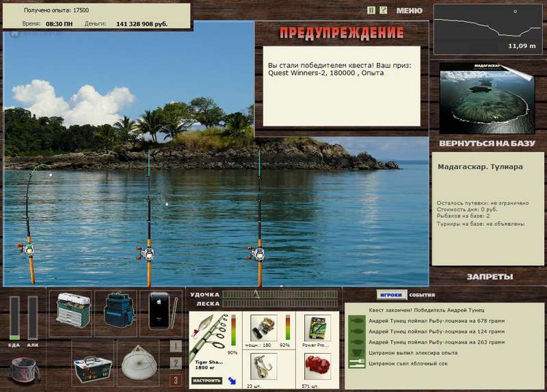The image size is (547, 392).
Task: Click fish icon beside 124 грамм catch
Action: pyautogui.click(x=356, y=332)
